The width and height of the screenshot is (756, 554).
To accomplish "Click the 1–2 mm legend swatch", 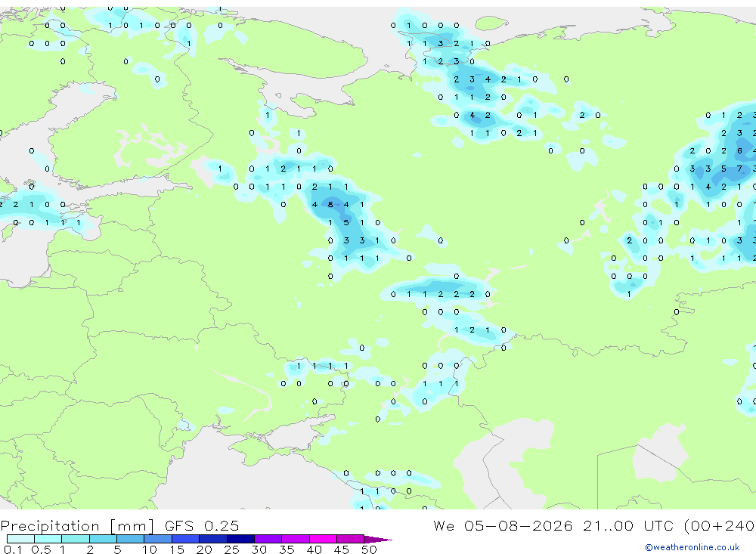I will click(x=76, y=539).
